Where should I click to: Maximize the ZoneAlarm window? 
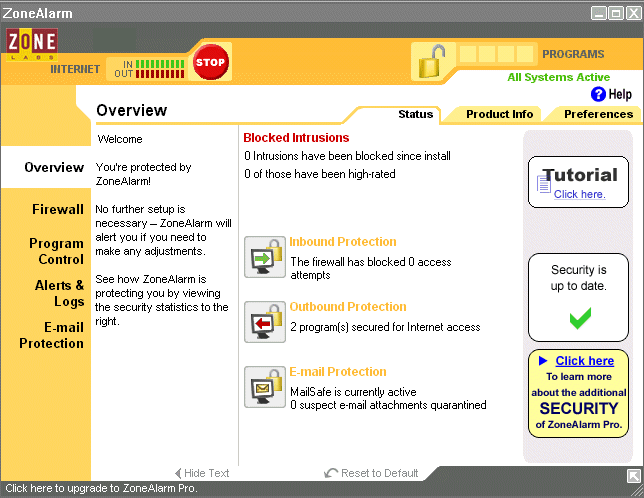pos(616,13)
